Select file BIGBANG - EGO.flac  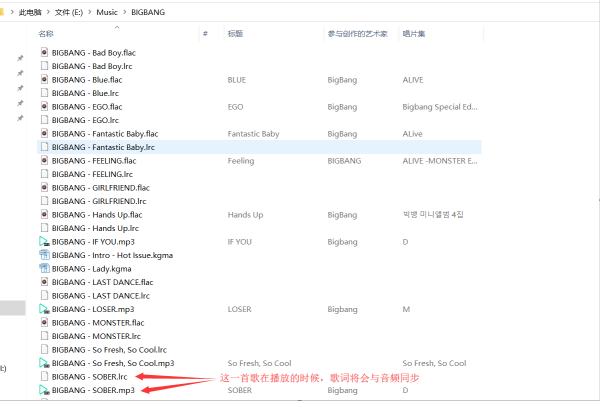(x=87, y=107)
